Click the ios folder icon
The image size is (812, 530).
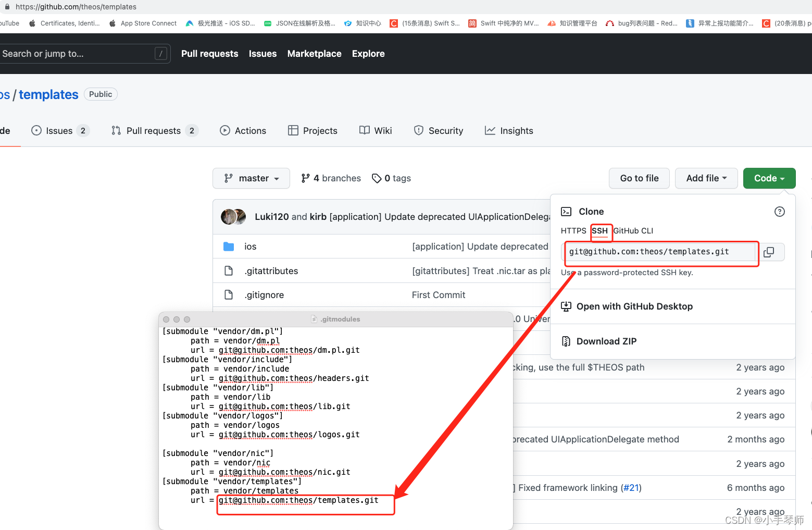click(x=229, y=246)
